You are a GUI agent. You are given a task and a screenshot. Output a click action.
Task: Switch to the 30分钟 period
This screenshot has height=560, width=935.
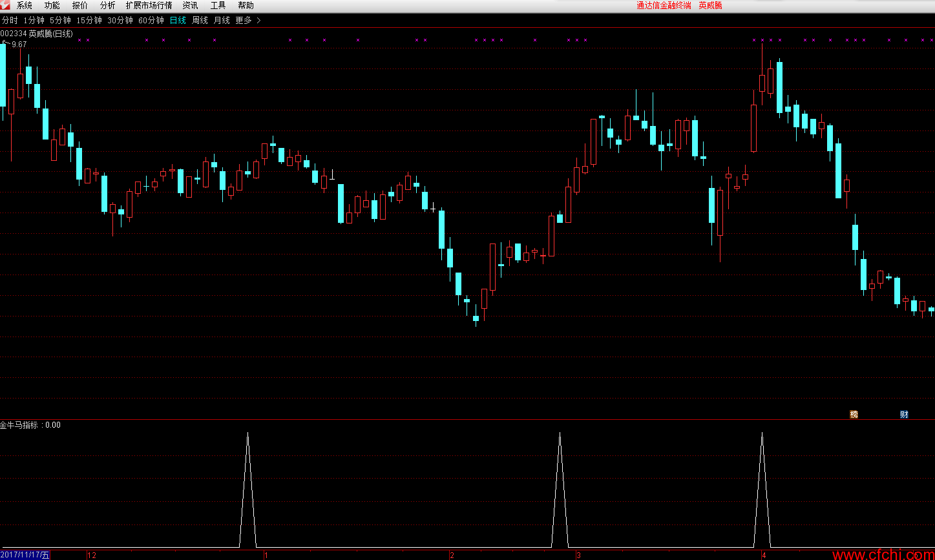click(120, 20)
